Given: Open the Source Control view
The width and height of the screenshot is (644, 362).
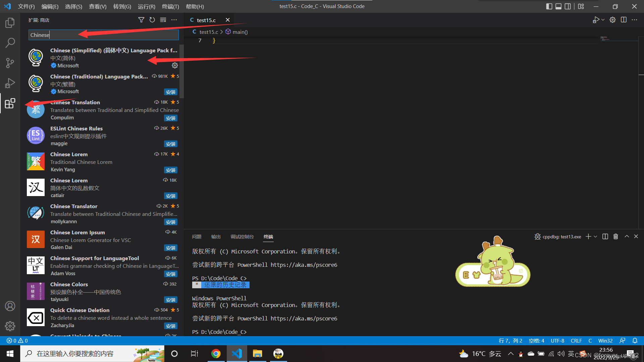Looking at the screenshot, I should click(x=10, y=63).
